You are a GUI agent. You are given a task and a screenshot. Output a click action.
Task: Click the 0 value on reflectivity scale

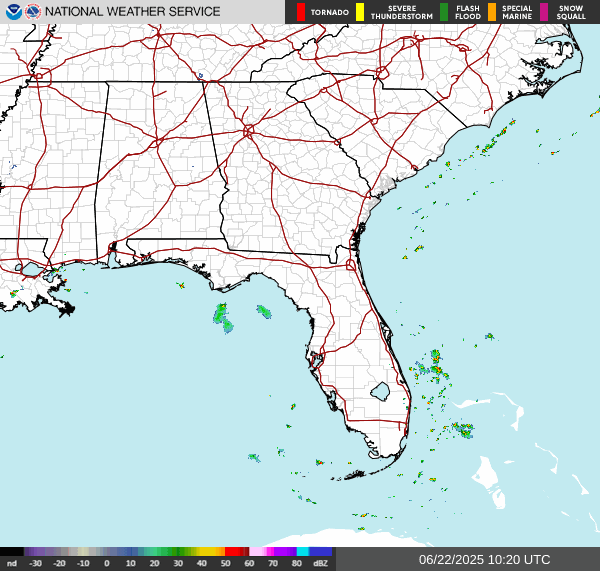point(107,563)
